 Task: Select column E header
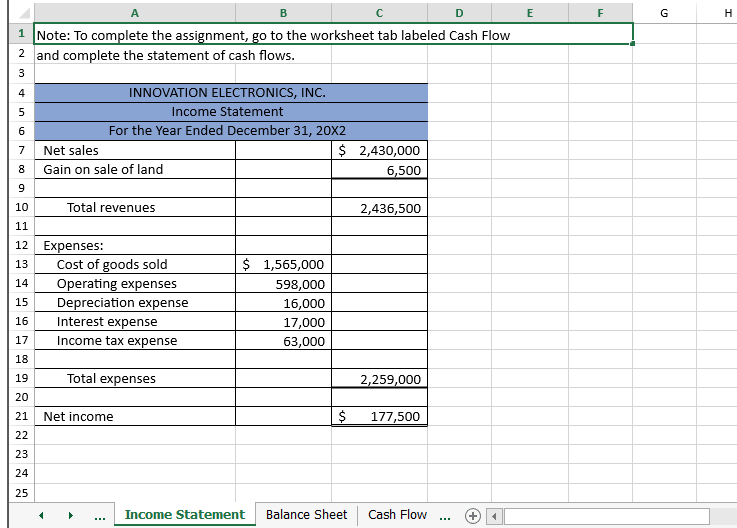point(530,13)
